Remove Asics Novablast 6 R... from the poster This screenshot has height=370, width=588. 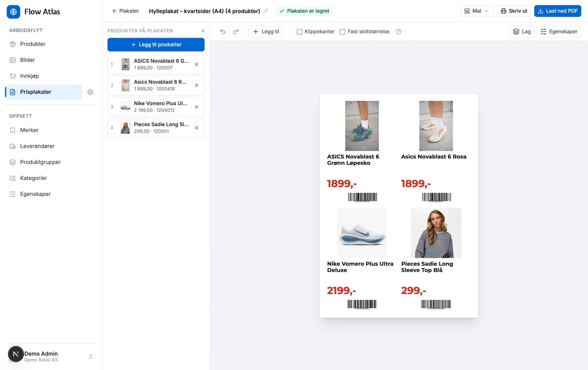coord(197,85)
